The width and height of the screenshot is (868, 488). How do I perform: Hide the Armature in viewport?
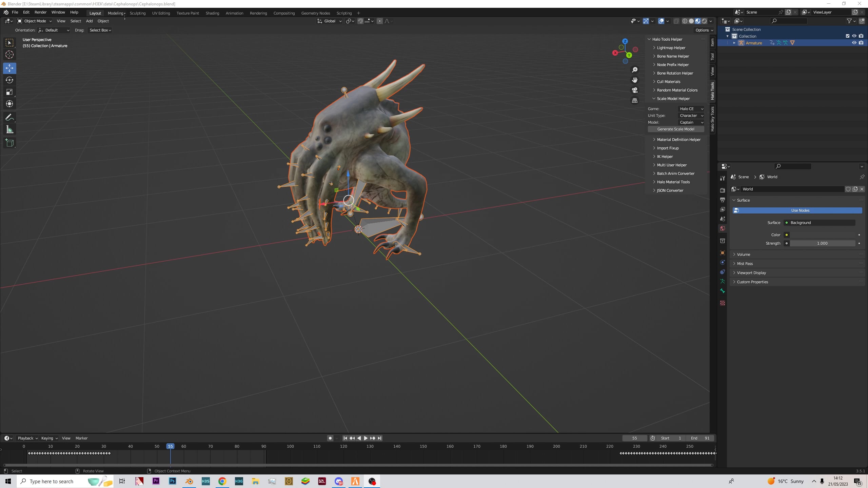[854, 43]
